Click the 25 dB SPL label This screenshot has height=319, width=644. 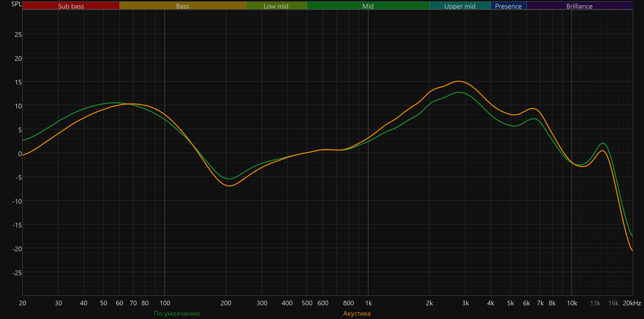tap(18, 35)
